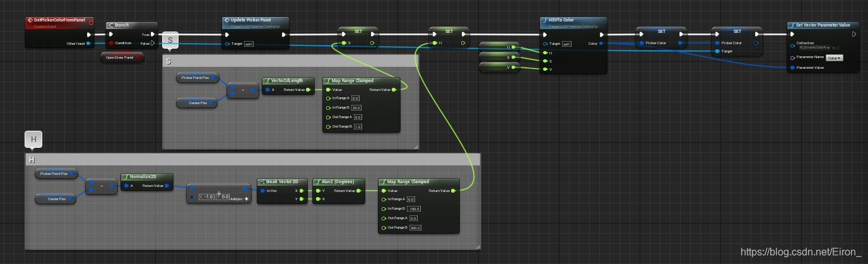Select the H variable getter node beside HSVTo Color
Image resolution: width=868 pixels, height=264 pixels.
(x=500, y=47)
